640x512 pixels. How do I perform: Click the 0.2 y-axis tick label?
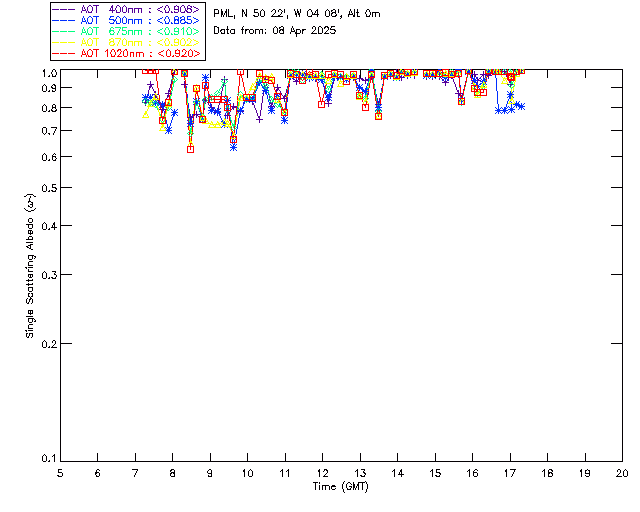pos(46,344)
